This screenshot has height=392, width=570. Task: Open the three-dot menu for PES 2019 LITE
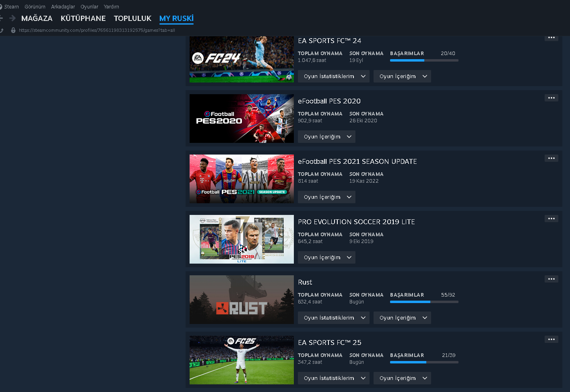pyautogui.click(x=551, y=219)
